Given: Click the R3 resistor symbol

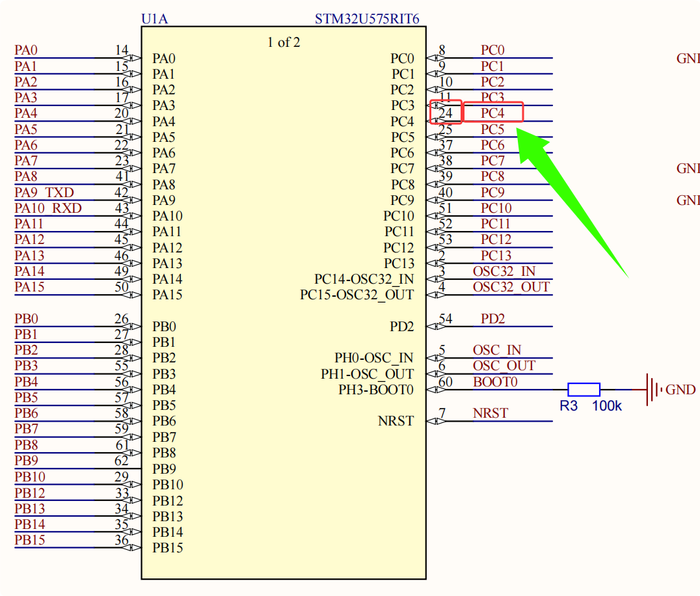Looking at the screenshot, I should point(584,389).
